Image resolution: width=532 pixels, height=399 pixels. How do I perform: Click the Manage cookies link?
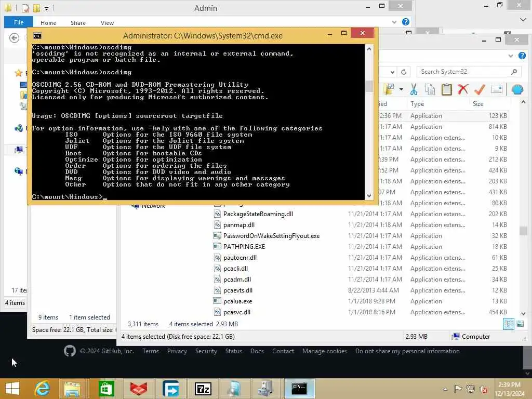(x=325, y=351)
